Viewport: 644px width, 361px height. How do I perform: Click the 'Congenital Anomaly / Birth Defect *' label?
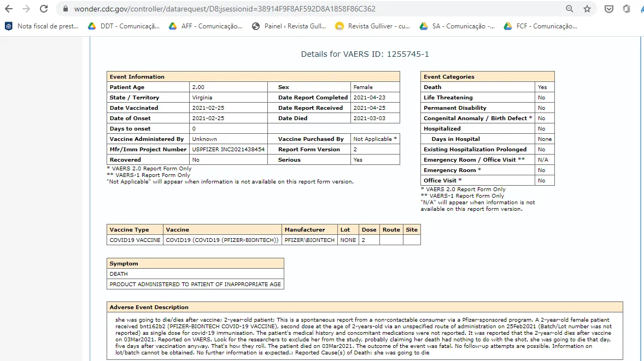[478, 118]
